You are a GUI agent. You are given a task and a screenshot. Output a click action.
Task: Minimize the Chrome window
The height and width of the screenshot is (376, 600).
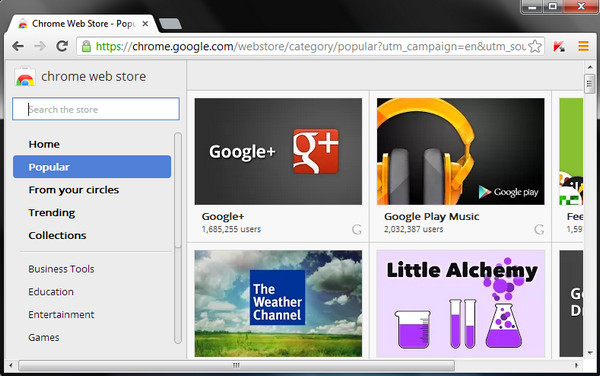tap(532, 7)
